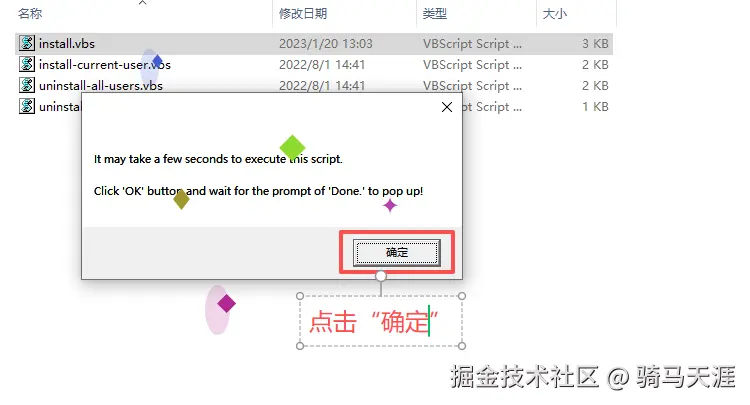Sort by 修改日期 column header

(x=303, y=13)
